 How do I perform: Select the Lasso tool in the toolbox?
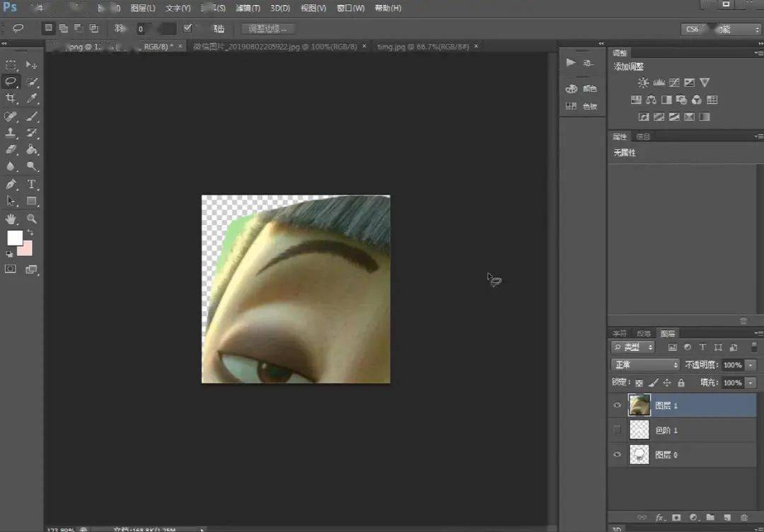(x=11, y=81)
